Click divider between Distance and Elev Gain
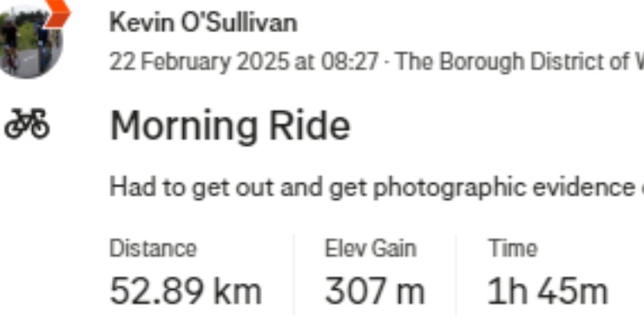 [x=294, y=275]
